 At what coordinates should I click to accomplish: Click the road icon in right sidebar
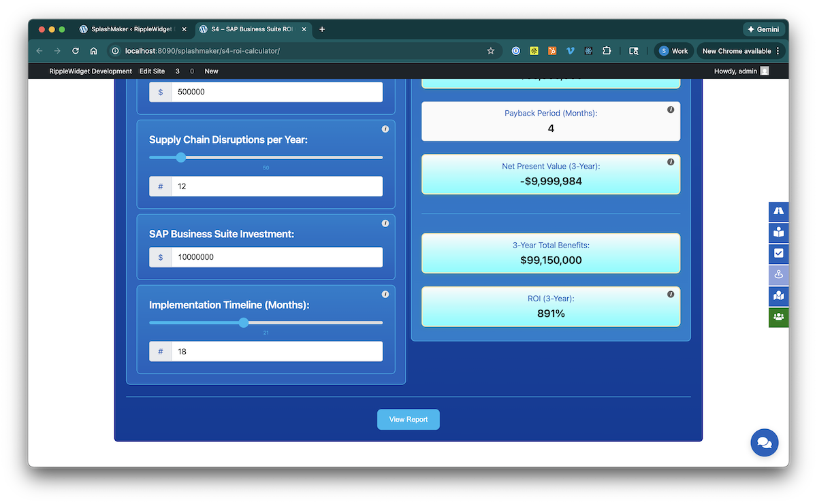(778, 212)
